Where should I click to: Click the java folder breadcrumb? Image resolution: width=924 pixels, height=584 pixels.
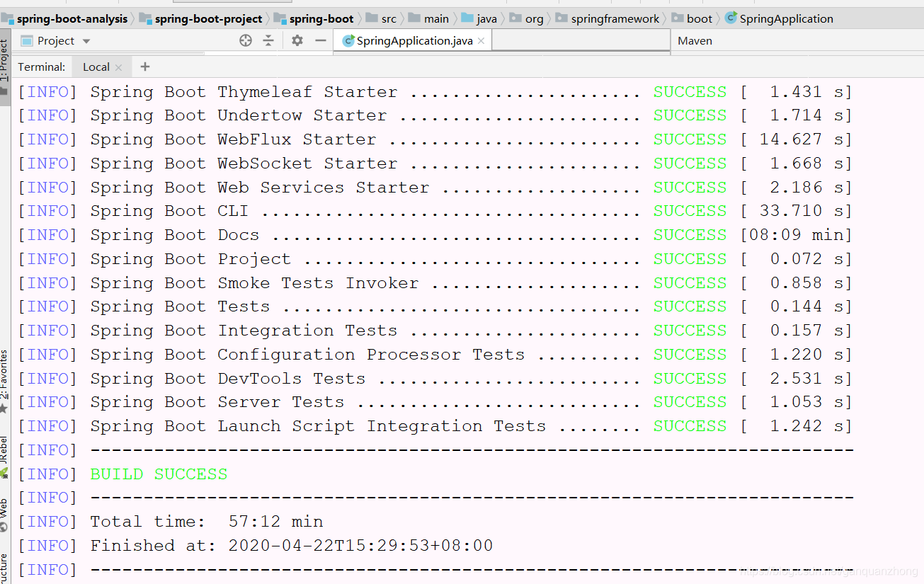(x=479, y=19)
